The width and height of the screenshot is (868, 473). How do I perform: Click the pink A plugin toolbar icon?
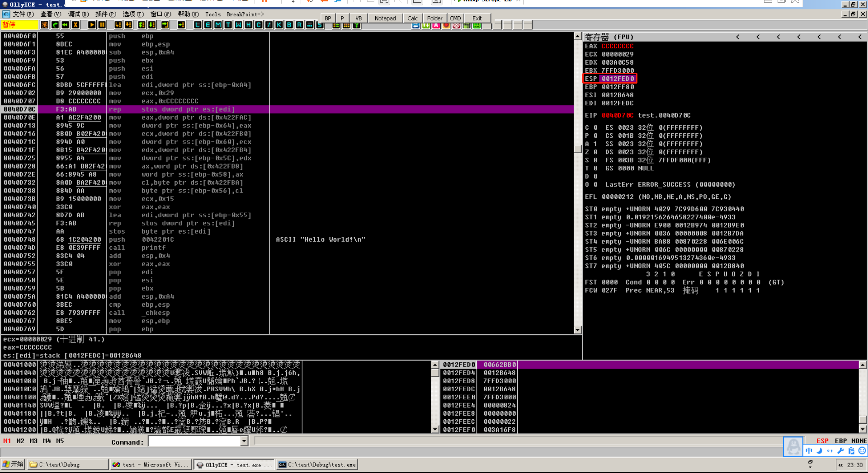436,25
